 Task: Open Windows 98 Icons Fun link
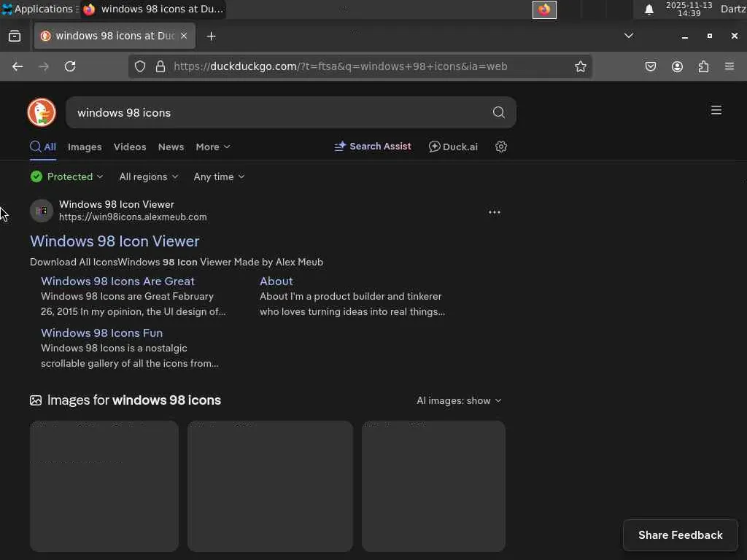point(102,332)
